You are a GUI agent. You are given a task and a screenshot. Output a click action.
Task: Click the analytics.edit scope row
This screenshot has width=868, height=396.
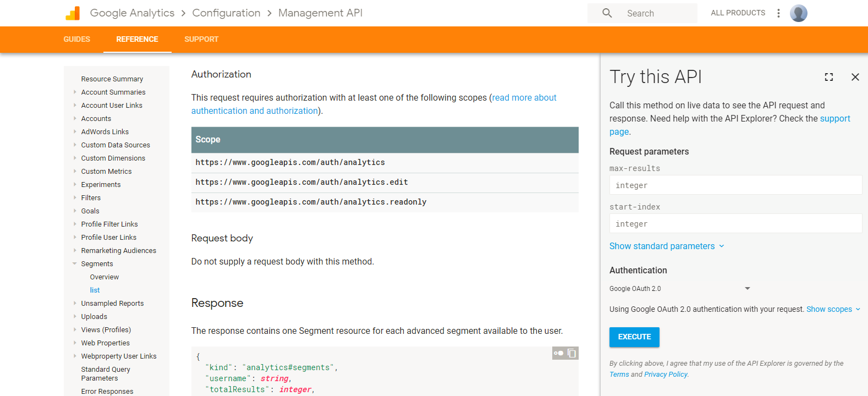(x=385, y=183)
